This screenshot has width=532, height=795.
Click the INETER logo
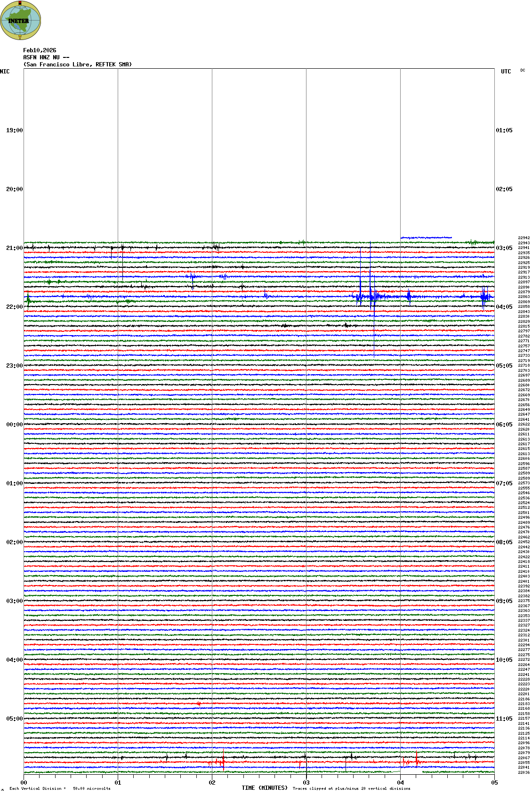[21, 20]
